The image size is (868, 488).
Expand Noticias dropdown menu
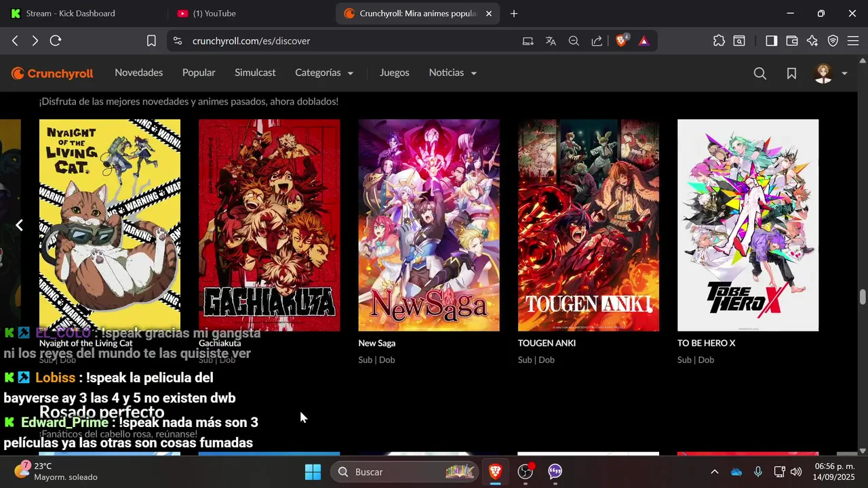pos(453,73)
